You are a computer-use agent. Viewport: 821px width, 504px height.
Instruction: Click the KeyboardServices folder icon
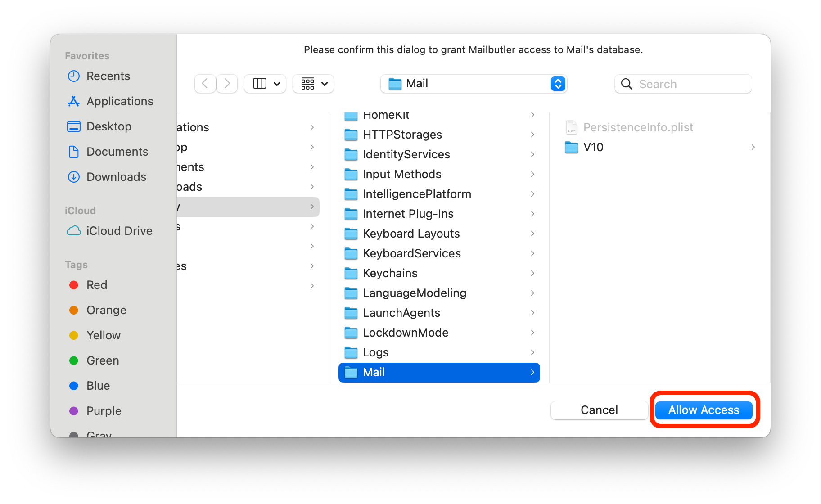pyautogui.click(x=351, y=253)
